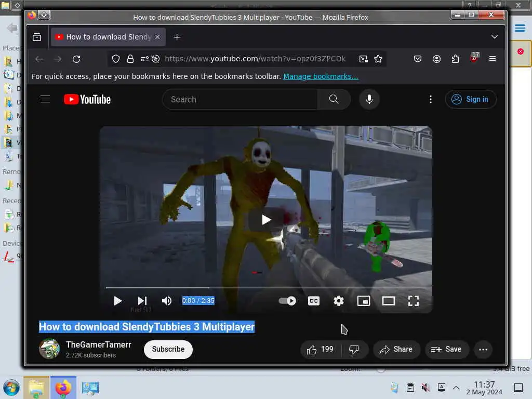Open uBlock extension icon showing 17

[x=474, y=58]
